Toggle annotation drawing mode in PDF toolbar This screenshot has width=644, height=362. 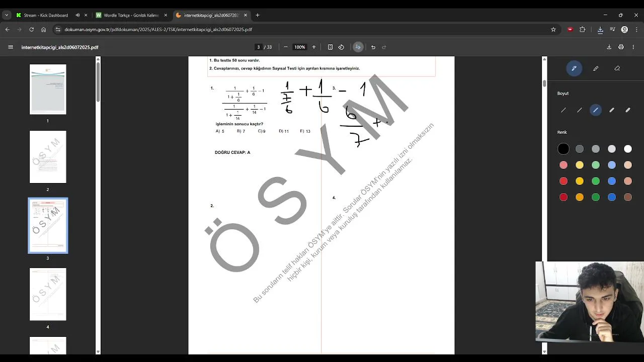[x=358, y=47]
